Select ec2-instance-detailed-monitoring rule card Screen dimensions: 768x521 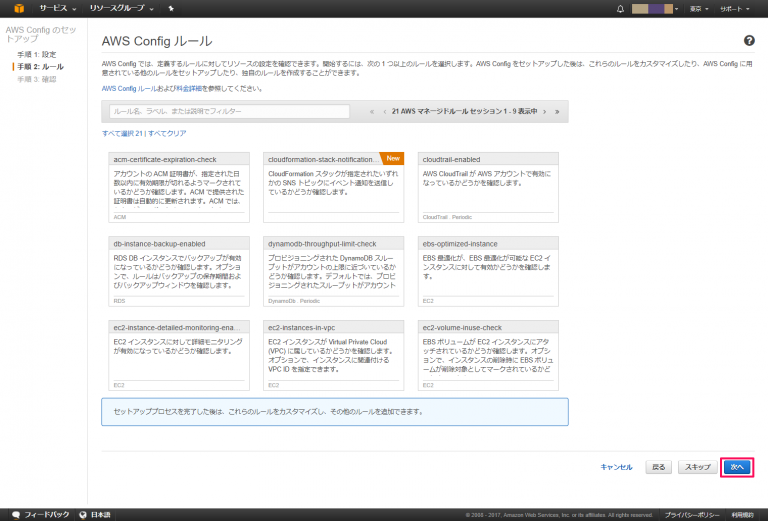tap(179, 355)
